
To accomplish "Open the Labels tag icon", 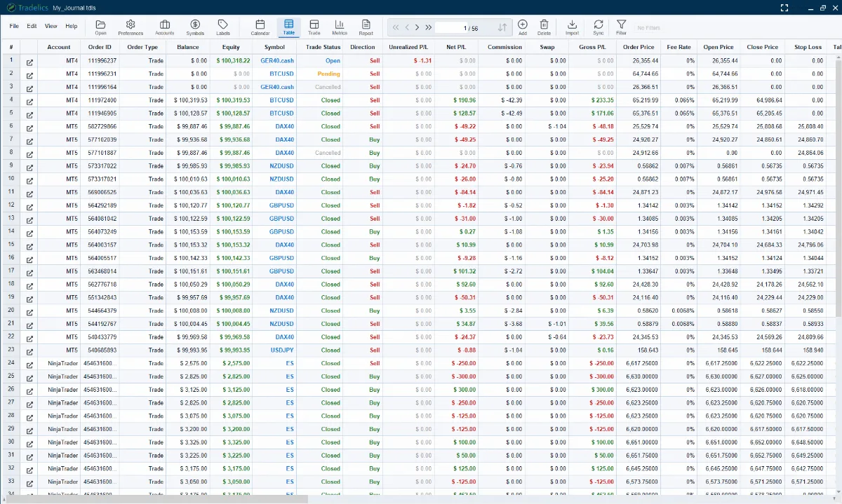I will [x=223, y=27].
